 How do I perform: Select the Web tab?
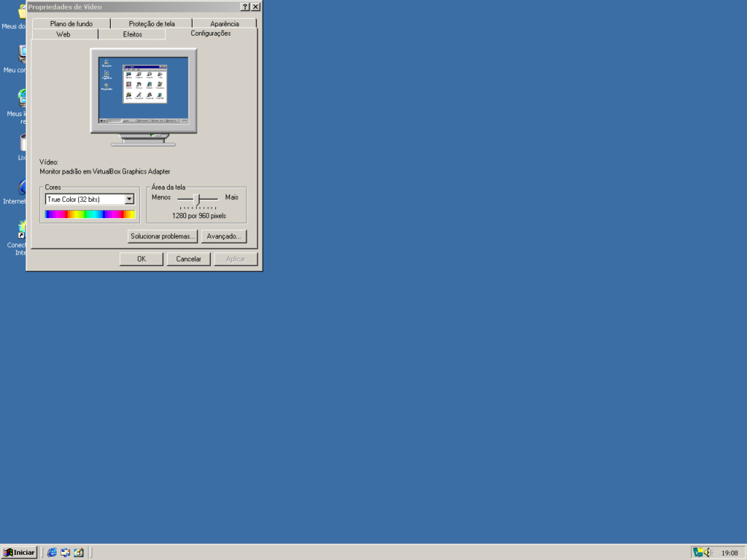pos(63,34)
